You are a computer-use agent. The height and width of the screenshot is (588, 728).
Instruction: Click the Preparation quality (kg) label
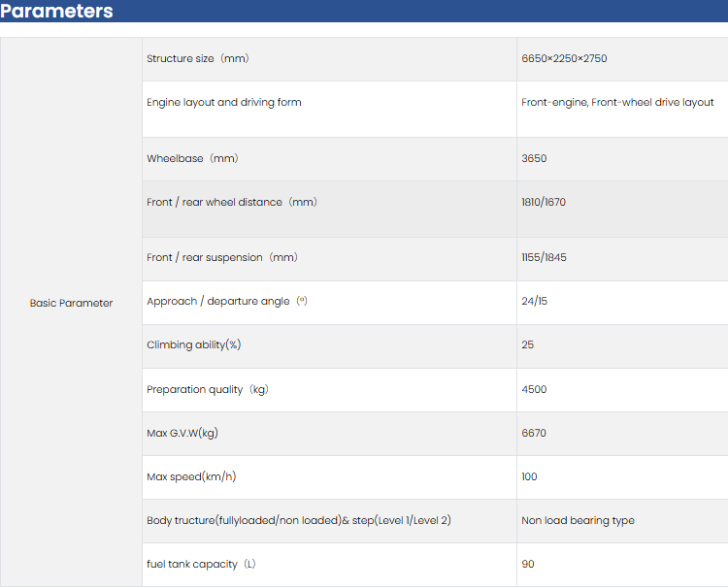[x=207, y=389]
